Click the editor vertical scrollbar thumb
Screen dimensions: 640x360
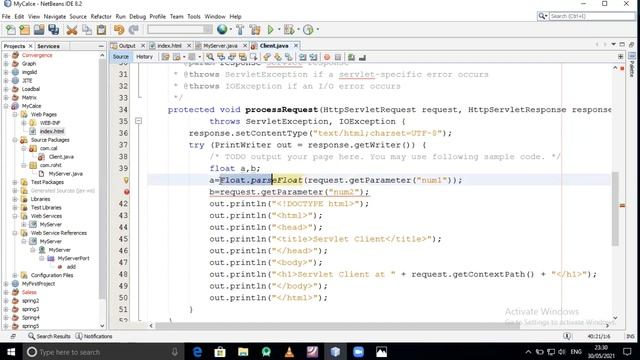[615, 209]
